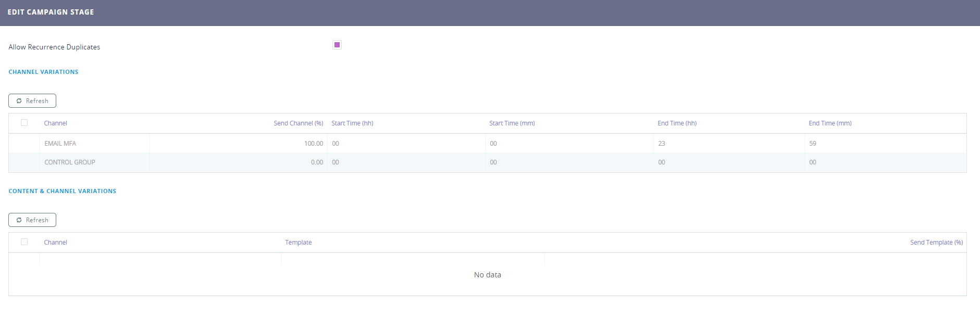Select the CONTROL GROUP channel row
Screen dimensions: 980x318
coord(70,162)
